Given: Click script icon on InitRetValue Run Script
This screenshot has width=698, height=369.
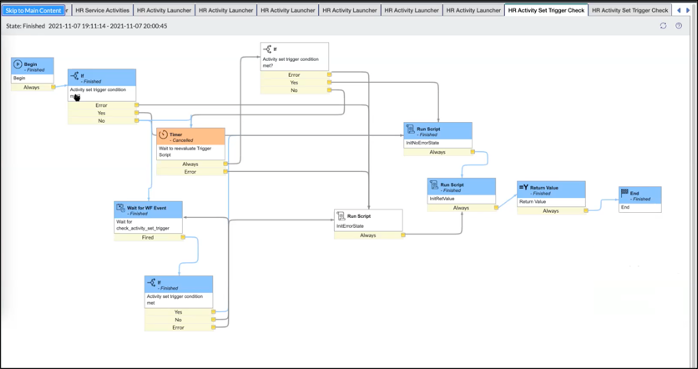Looking at the screenshot, I should pyautogui.click(x=434, y=185).
